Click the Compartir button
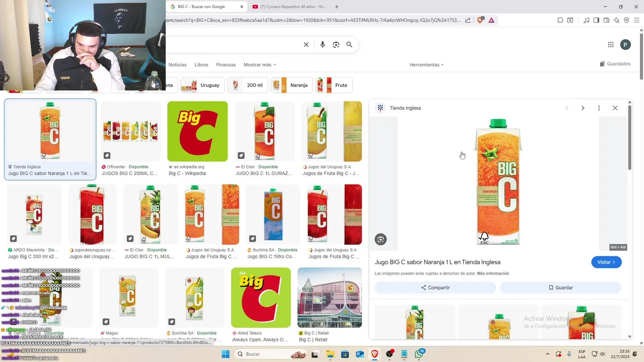Viewport: 644px width, 362px height. click(435, 288)
